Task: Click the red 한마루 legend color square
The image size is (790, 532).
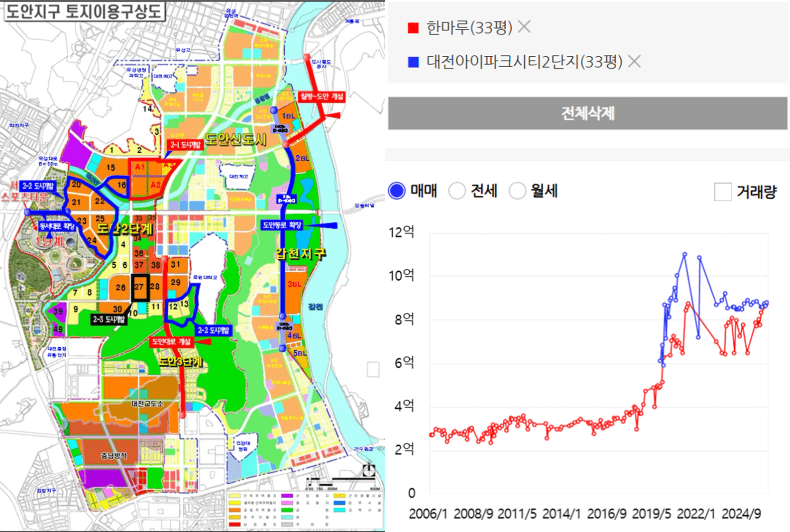Action: coord(413,28)
